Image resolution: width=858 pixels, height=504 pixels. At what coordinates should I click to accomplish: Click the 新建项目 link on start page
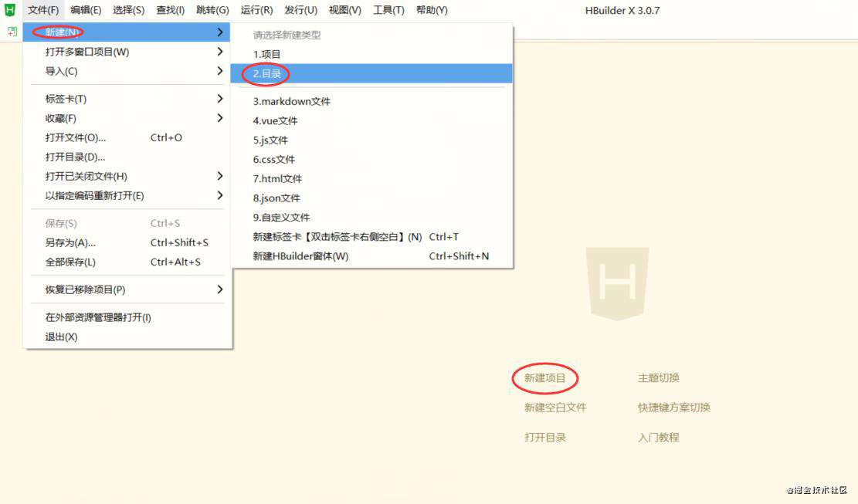pos(544,378)
